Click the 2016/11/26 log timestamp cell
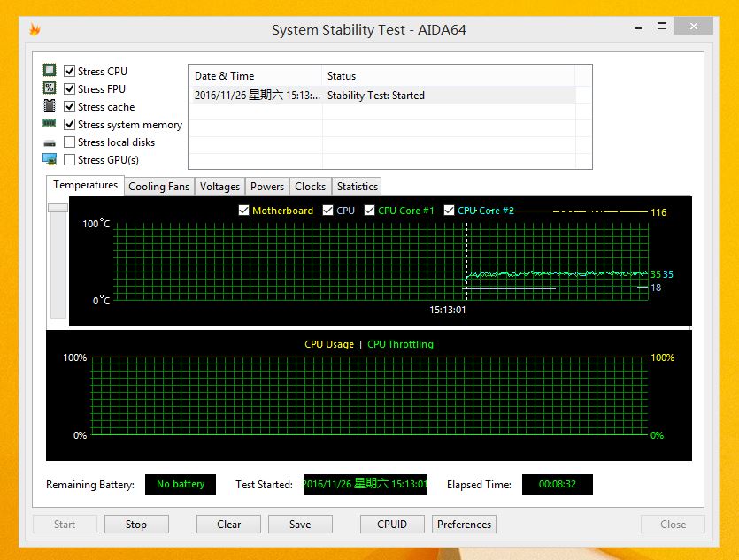 point(257,96)
